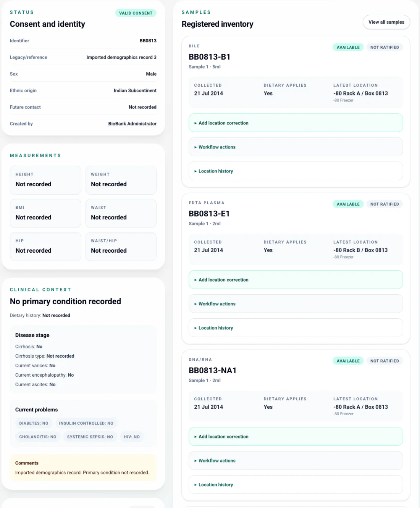Click '-80 Rack A / Box 0813' on BB0813-B1
The width and height of the screenshot is (420, 508).
[360, 93]
